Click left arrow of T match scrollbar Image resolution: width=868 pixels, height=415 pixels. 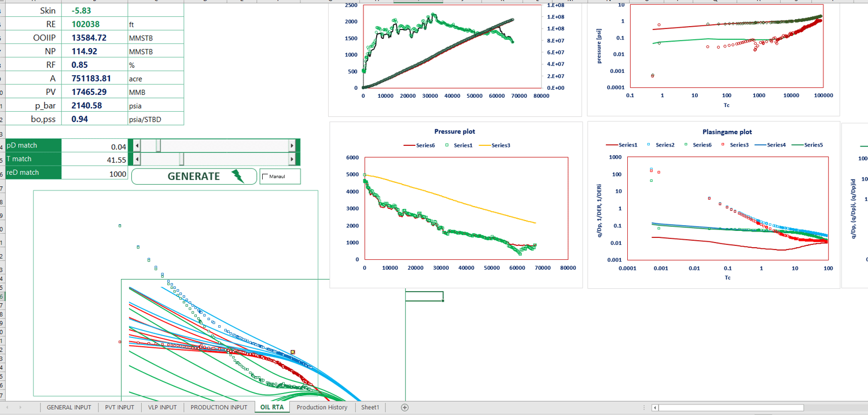(x=137, y=159)
